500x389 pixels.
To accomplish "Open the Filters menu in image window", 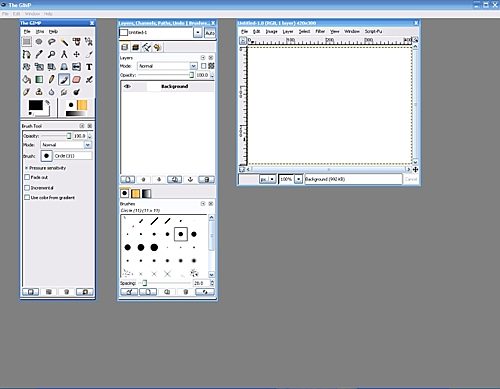I will click(x=320, y=31).
